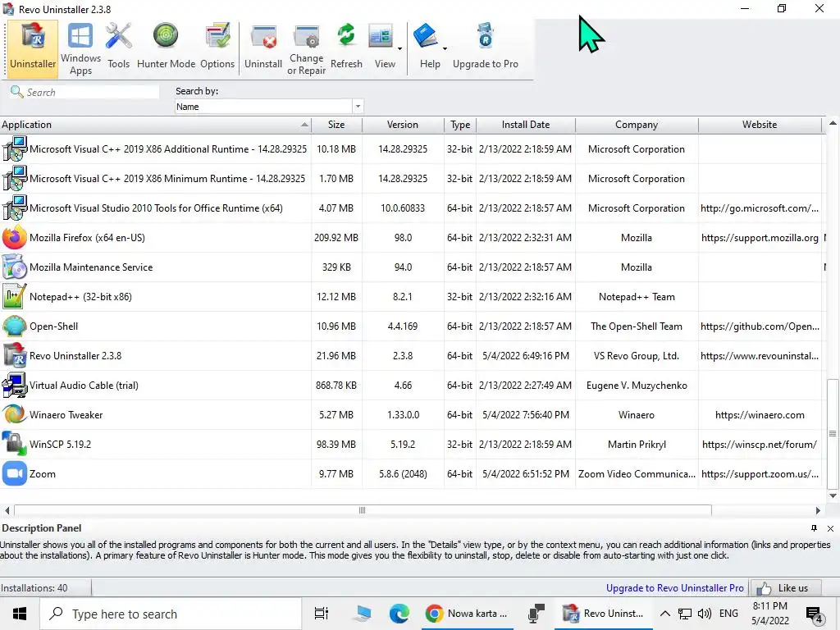This screenshot has height=630, width=840.
Task: Click the Help toolbar icon
Action: (x=426, y=38)
